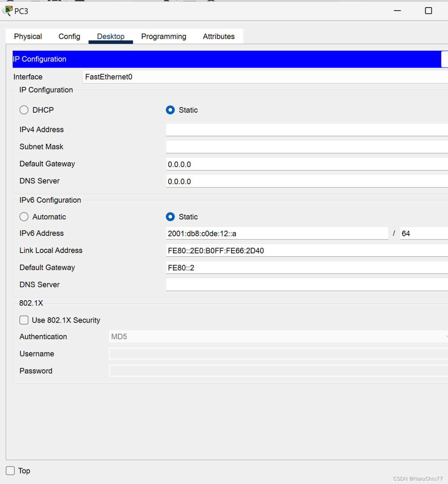The image size is (448, 484).
Task: Open the Config tab
Action: [x=69, y=37]
